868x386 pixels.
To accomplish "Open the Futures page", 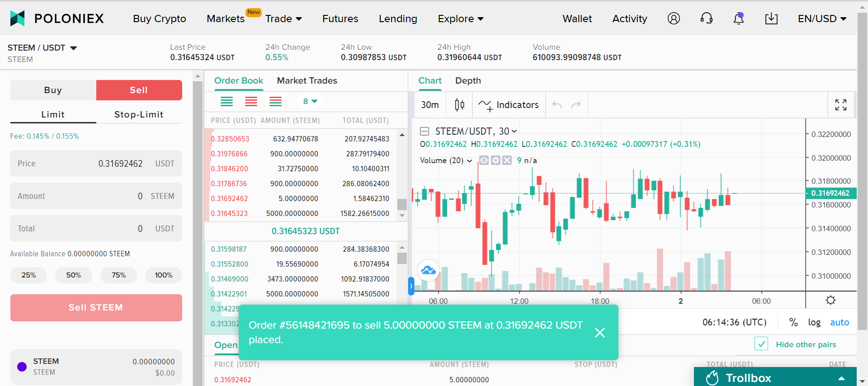I will coord(340,19).
